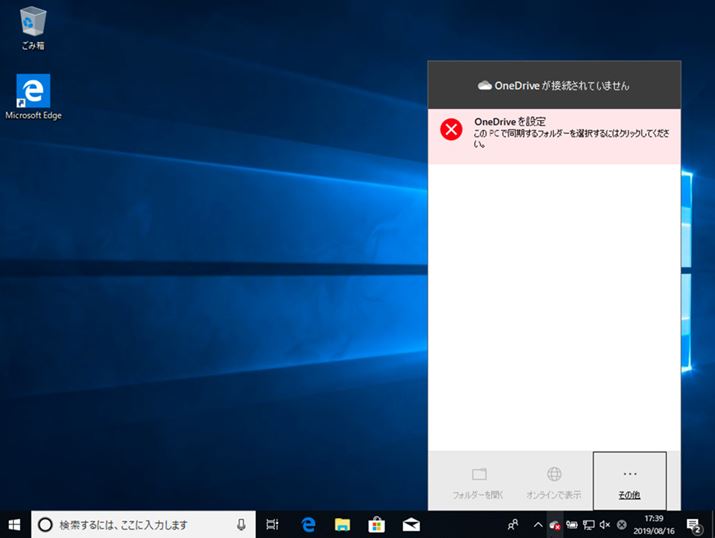The width and height of the screenshot is (715, 538).
Task: Expand the hidden system tray icons chevron
Action: tap(538, 525)
